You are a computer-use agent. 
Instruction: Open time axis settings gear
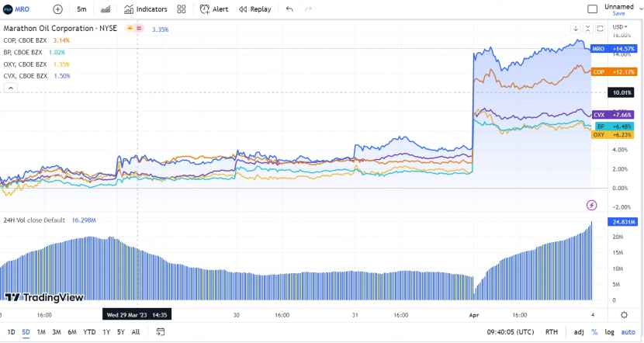(625, 315)
